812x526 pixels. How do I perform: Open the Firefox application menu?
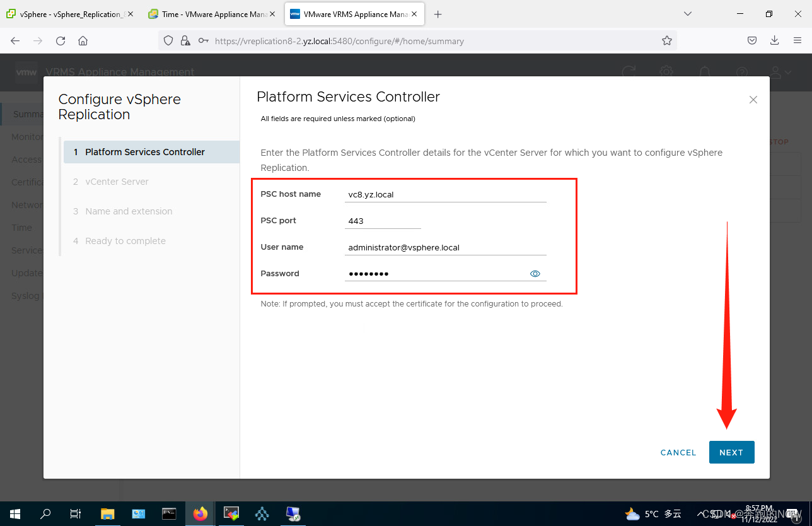coord(797,41)
